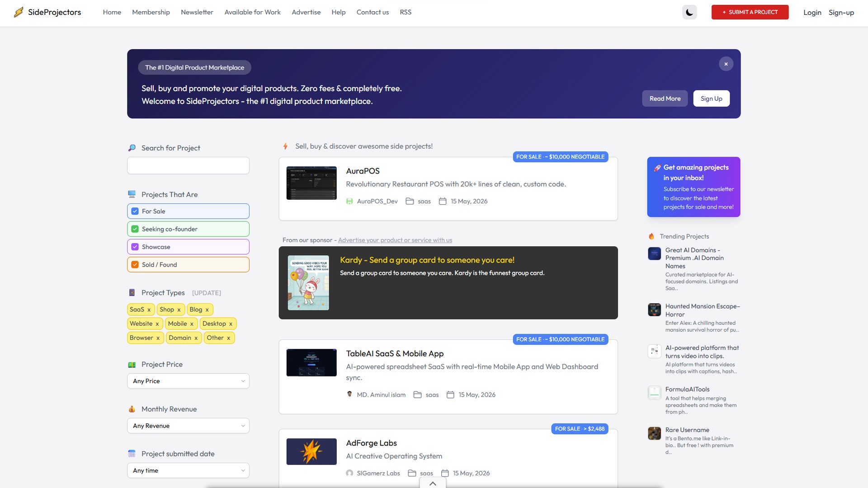Expand the bottom chevron-up tab
The image size is (868, 488).
(433, 483)
